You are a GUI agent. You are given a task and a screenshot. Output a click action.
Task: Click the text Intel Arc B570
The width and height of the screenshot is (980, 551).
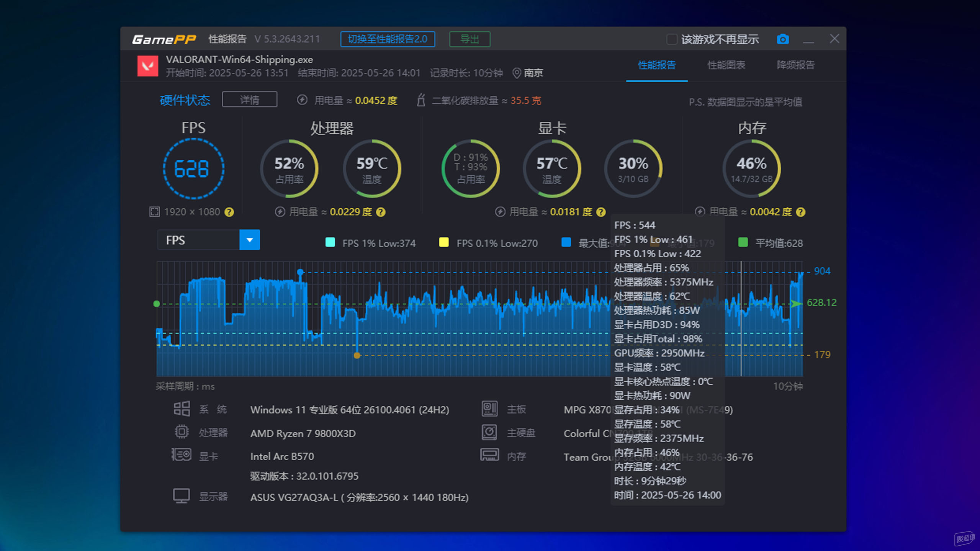pyautogui.click(x=282, y=456)
